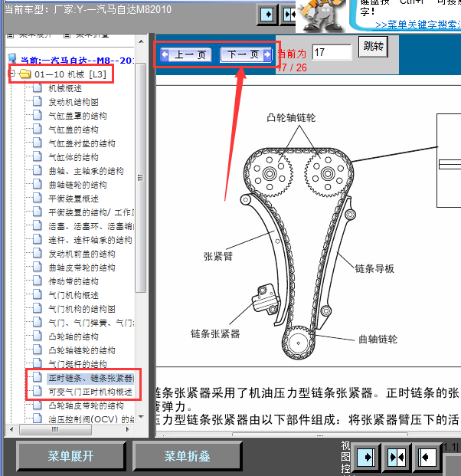The height and width of the screenshot is (476, 461).
Task: Click the 跳转 jump button
Action: 373,47
